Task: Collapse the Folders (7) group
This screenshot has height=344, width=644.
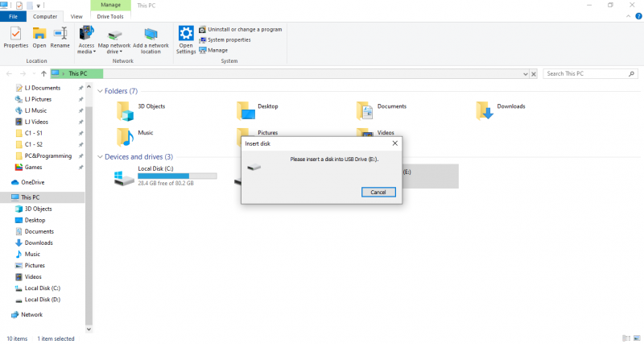Action: tap(100, 91)
